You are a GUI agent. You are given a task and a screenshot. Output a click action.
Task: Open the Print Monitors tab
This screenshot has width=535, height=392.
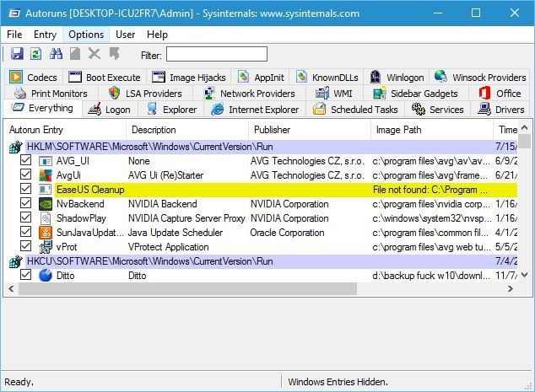click(x=51, y=94)
